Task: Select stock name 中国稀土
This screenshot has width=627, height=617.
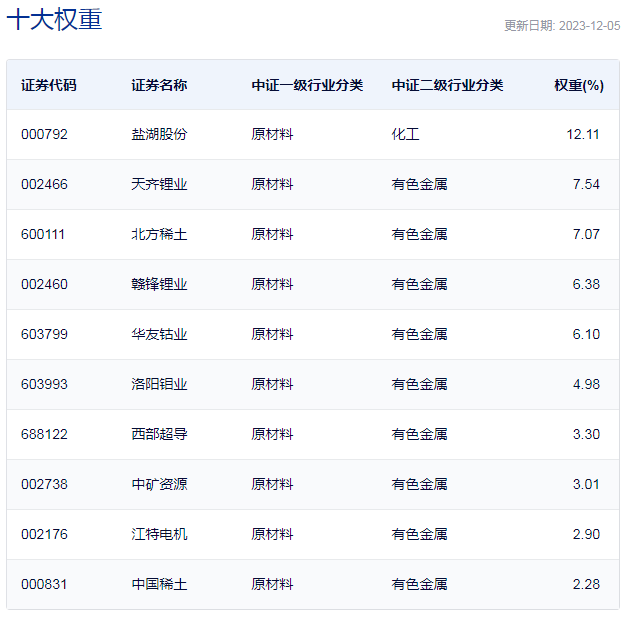Action: [159, 584]
